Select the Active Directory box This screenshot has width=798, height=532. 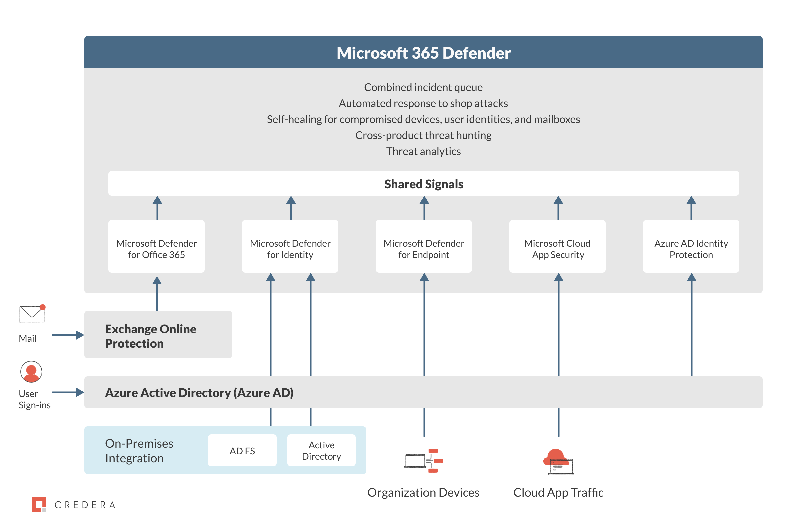click(x=321, y=451)
